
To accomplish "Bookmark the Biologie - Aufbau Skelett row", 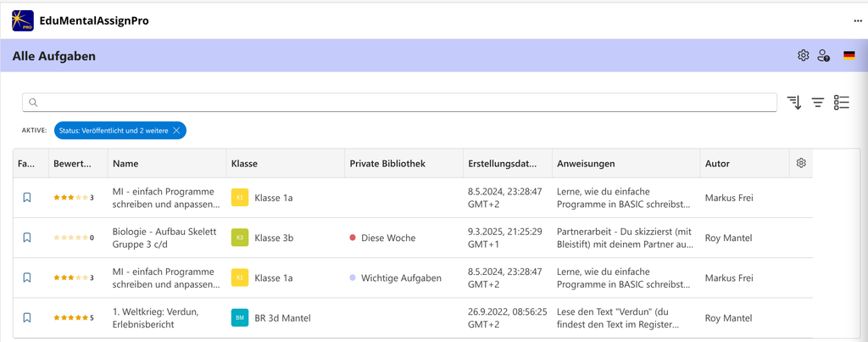I will [x=26, y=238].
